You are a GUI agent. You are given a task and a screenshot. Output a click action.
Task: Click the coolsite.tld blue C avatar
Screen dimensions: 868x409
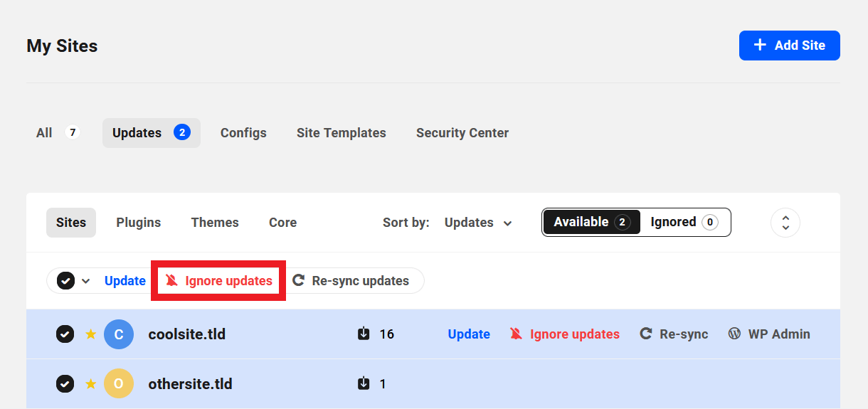click(119, 334)
